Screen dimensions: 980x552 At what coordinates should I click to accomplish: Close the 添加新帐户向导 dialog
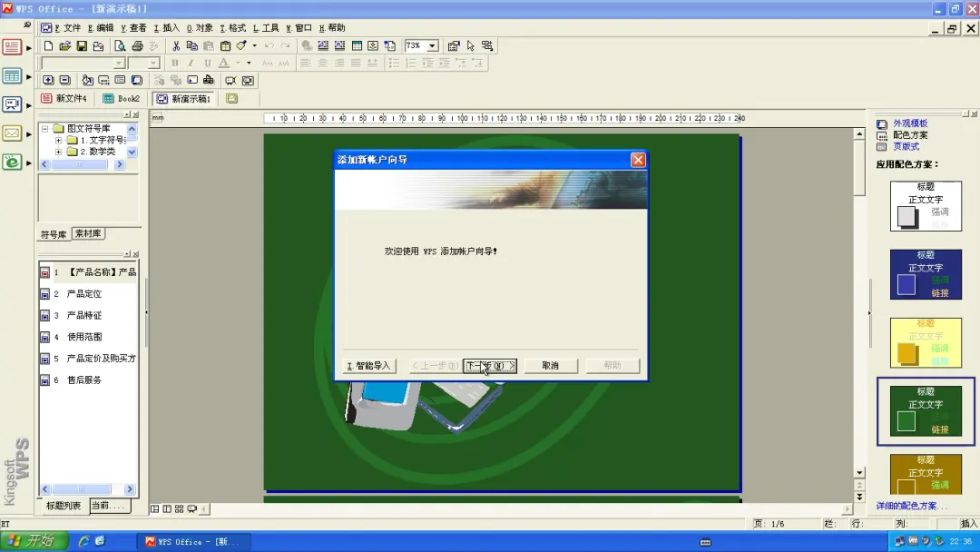click(638, 160)
